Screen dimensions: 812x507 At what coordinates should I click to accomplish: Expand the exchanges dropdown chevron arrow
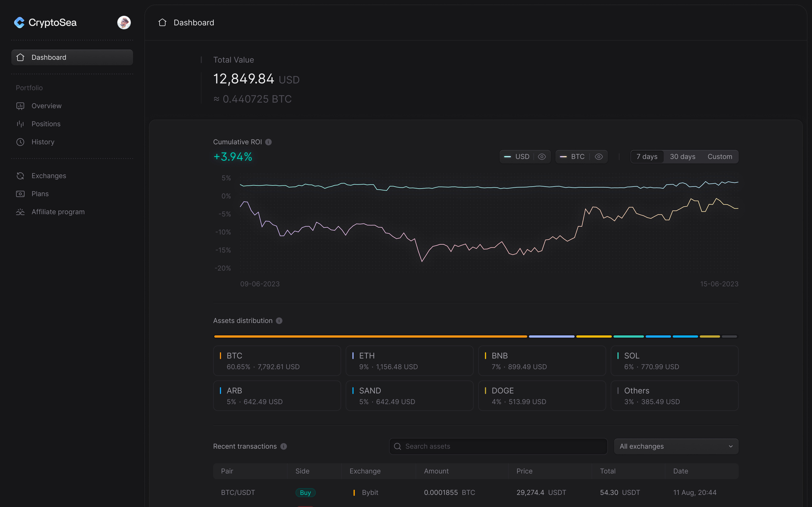click(x=731, y=446)
